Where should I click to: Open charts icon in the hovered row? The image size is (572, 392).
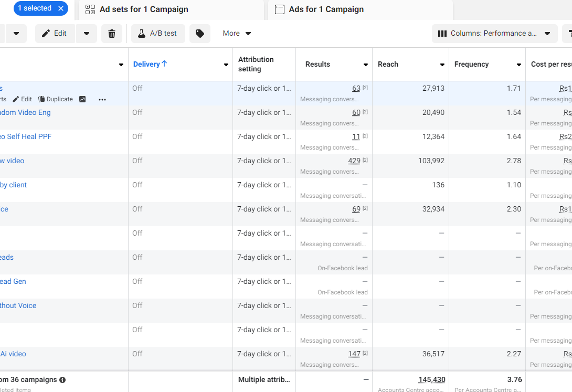tap(82, 99)
